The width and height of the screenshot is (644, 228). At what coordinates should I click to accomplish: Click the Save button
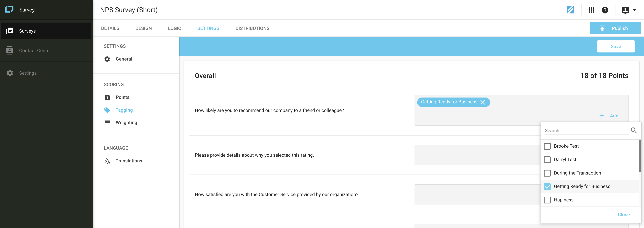click(616, 47)
